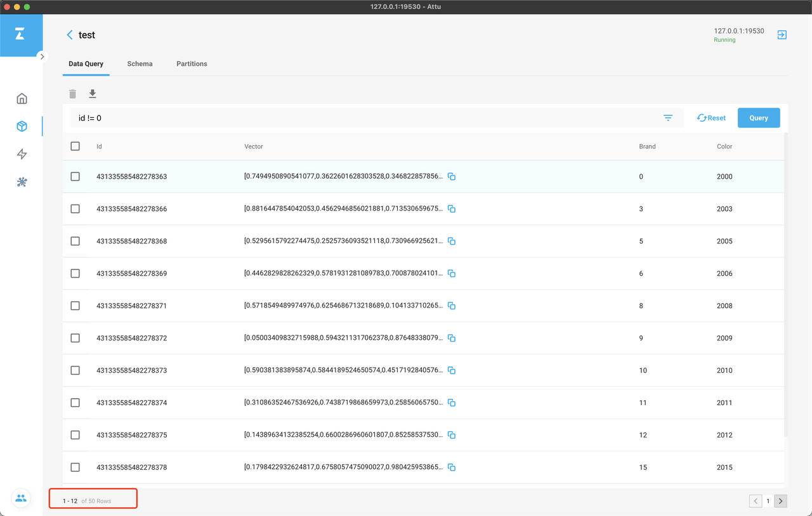Check the row with Id 431335585482278363
This screenshot has height=516, width=812.
click(x=75, y=176)
